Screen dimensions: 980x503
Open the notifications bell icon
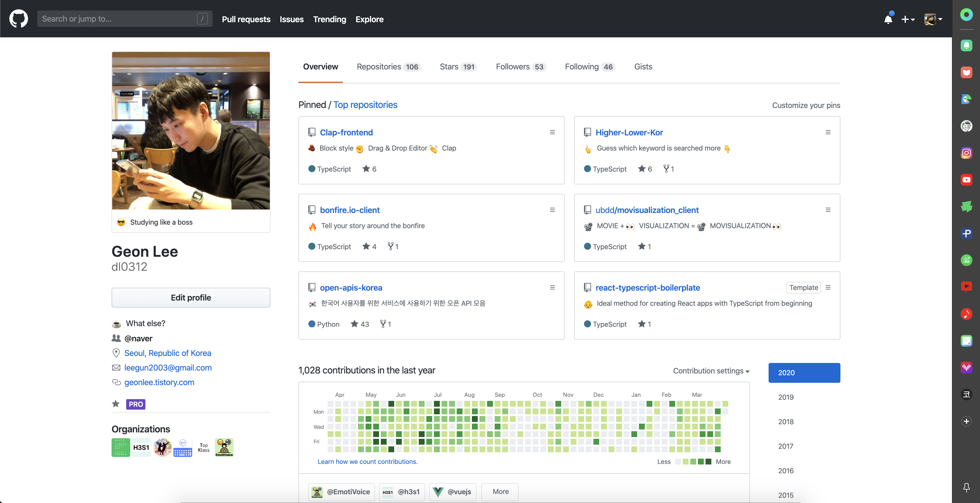(888, 19)
